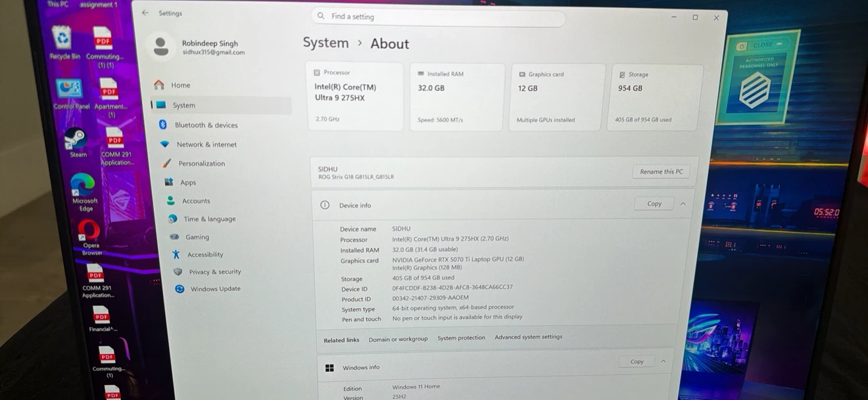
Task: Click the Processor summary card
Action: click(x=355, y=96)
